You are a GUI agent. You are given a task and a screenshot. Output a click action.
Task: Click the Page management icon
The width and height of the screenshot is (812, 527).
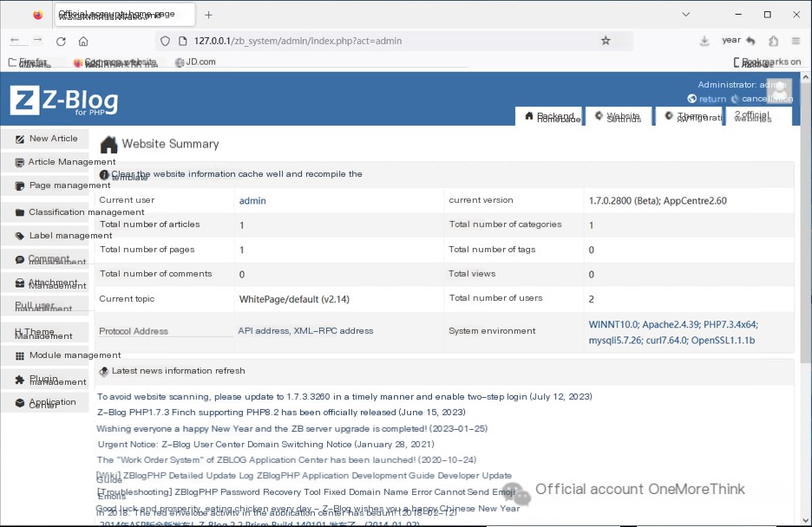[x=20, y=185]
